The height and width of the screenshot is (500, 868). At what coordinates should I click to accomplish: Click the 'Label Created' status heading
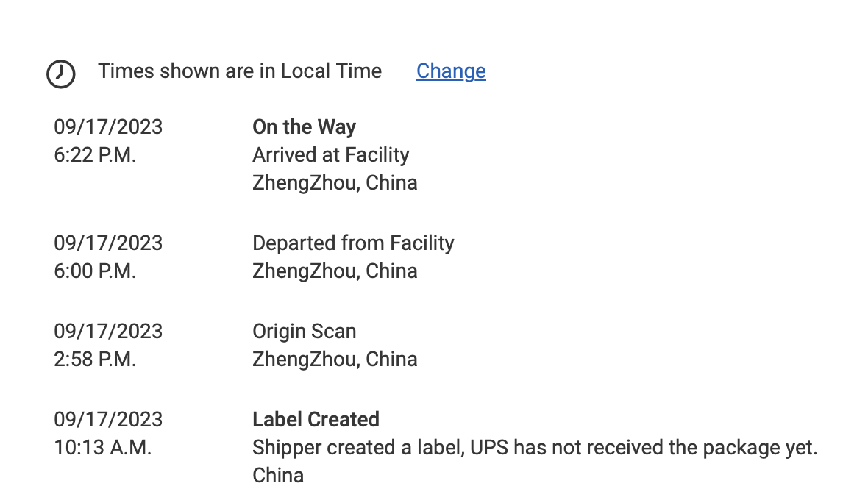point(316,420)
